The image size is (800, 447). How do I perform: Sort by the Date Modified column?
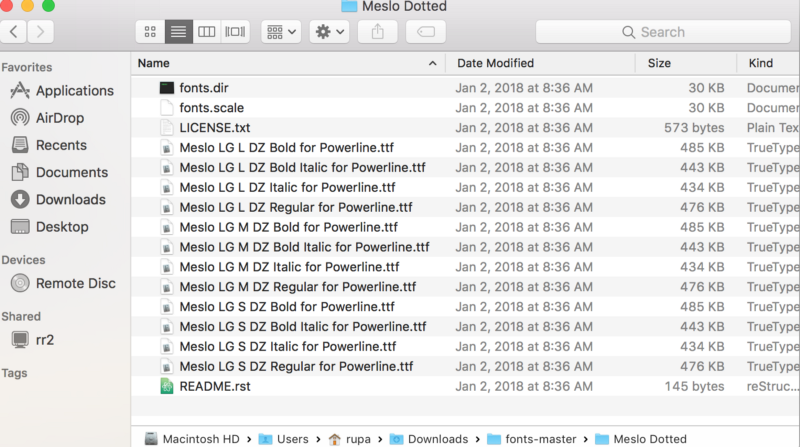495,63
